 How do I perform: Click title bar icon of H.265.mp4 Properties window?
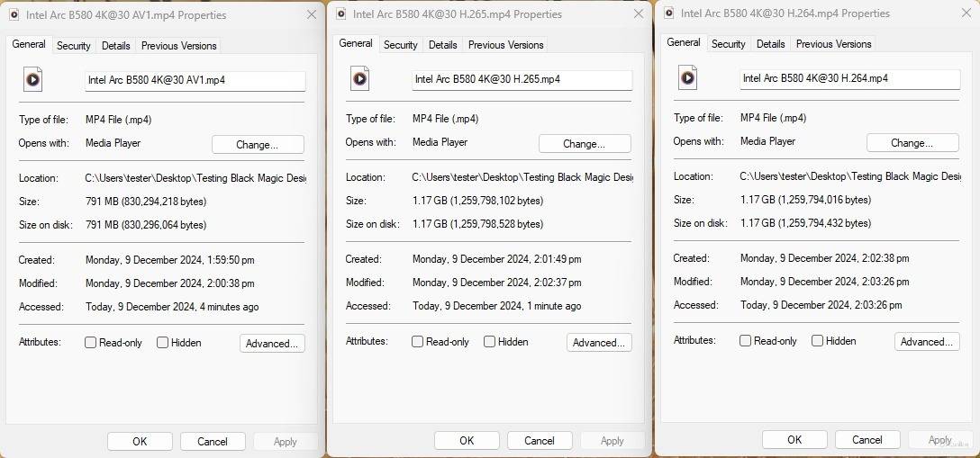click(x=340, y=14)
